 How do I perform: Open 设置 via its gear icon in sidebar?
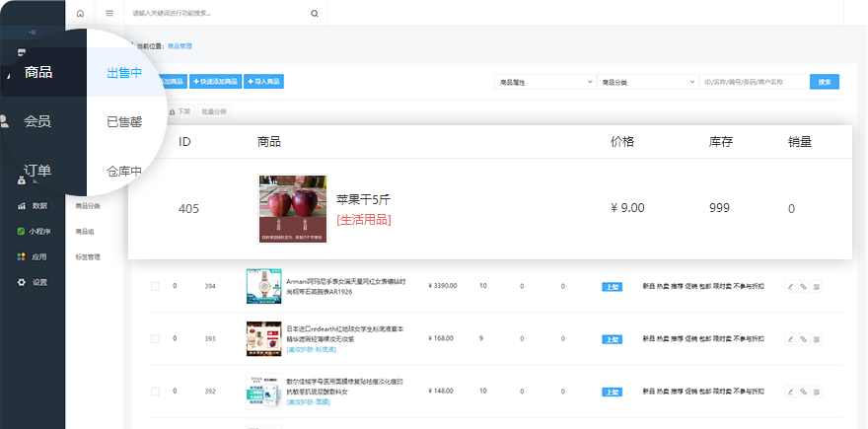tap(22, 282)
